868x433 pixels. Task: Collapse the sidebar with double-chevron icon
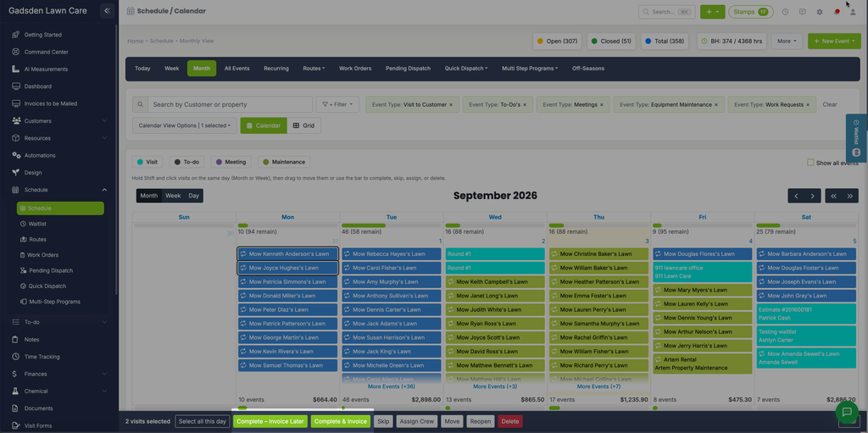click(x=108, y=11)
